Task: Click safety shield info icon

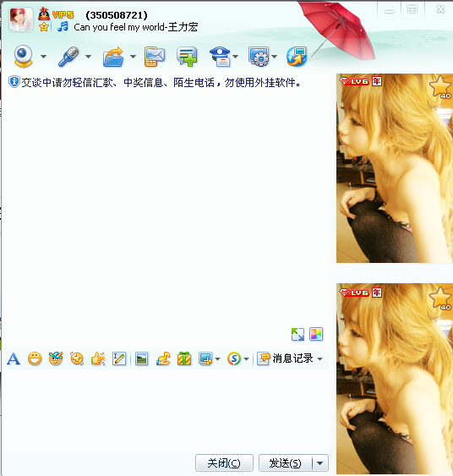Action: point(14,82)
